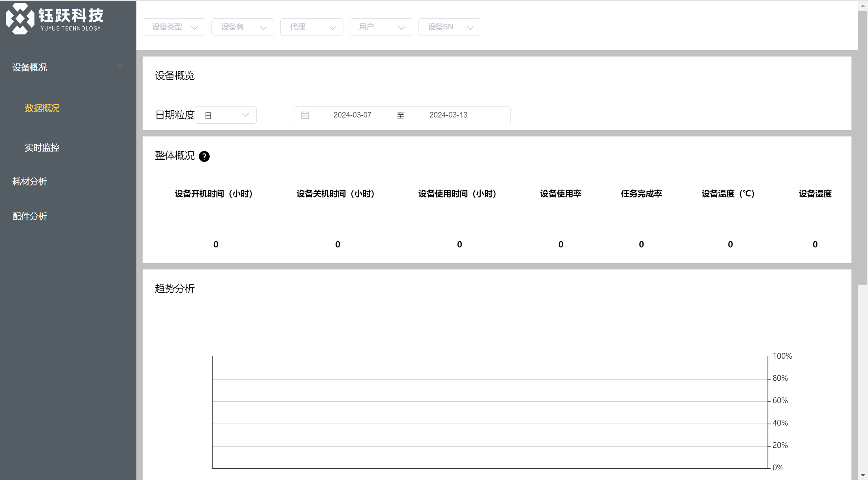868x480 pixels.
Task: Click the 0 value under 设备开机时间
Action: point(216,244)
